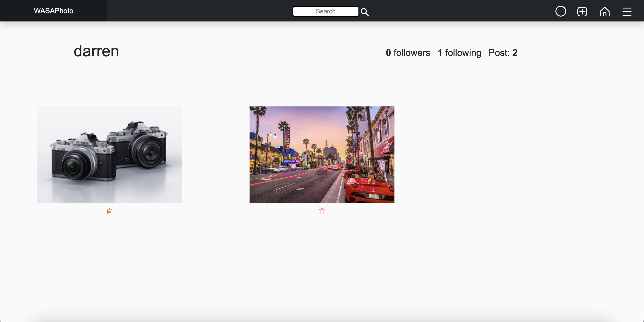Focus the Search input field
Viewport: 644px width, 322px height.
coord(326,11)
